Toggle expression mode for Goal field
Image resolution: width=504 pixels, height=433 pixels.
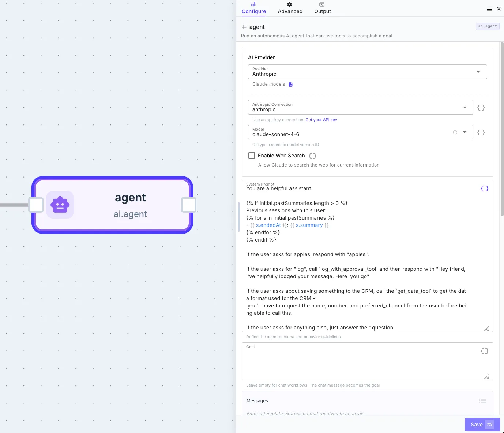pyautogui.click(x=485, y=351)
